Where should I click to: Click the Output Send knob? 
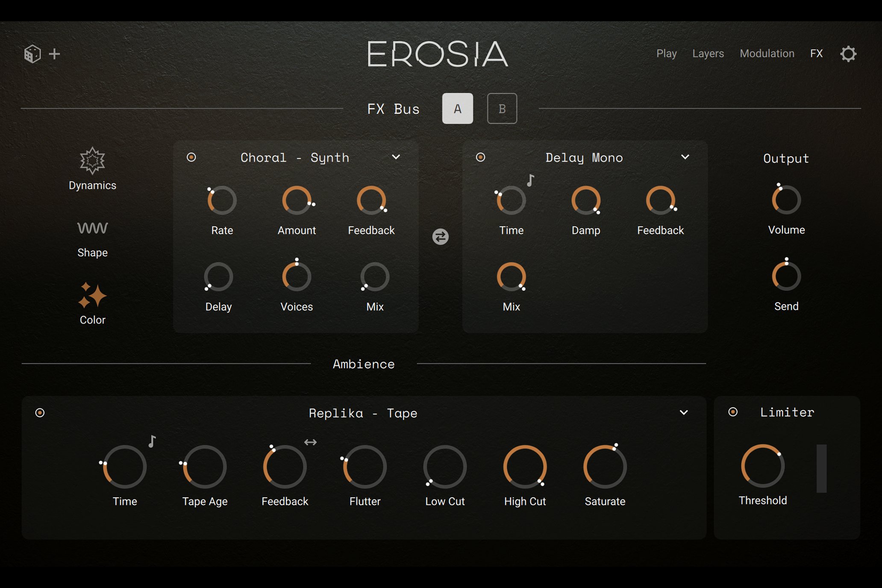[786, 276]
